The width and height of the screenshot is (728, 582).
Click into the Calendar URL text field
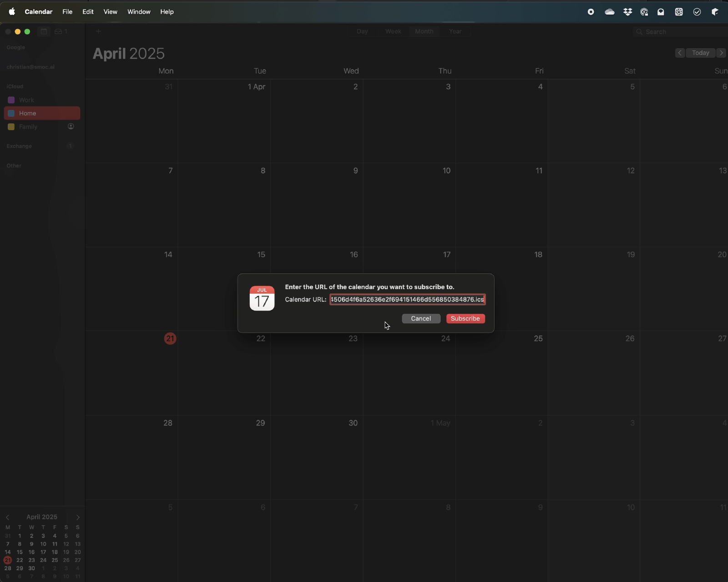[x=407, y=300]
